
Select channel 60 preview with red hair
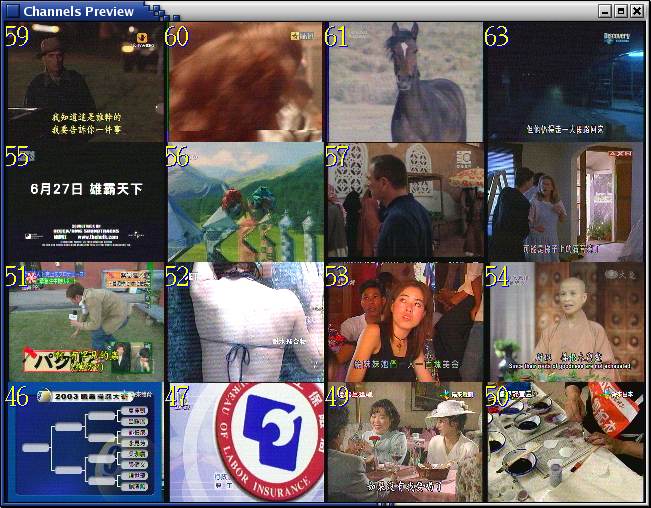point(244,82)
